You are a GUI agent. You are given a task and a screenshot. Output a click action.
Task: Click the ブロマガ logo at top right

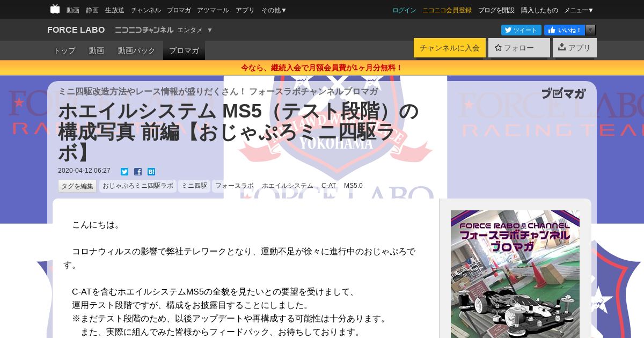click(563, 93)
